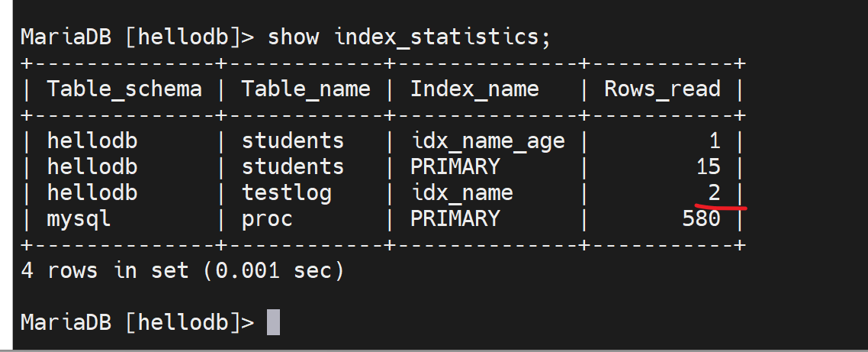
Task: Select the idx_name index for testlog
Action: [461, 192]
